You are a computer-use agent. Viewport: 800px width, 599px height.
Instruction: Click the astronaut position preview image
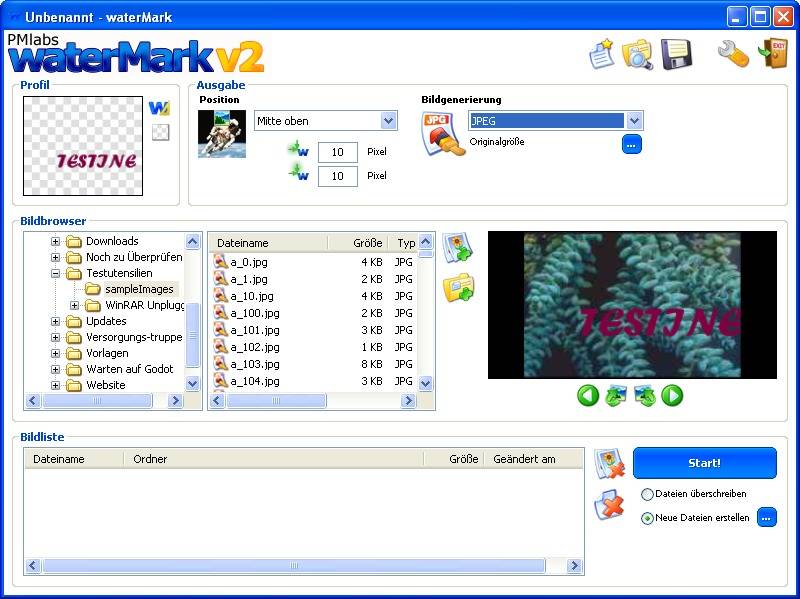pos(222,134)
